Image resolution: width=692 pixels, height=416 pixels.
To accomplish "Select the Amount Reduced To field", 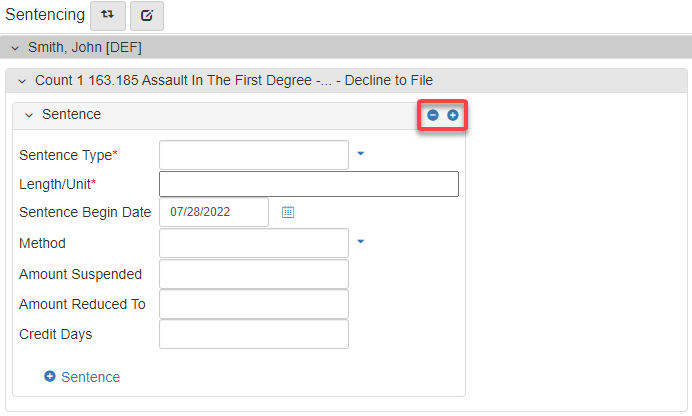I will click(253, 304).
